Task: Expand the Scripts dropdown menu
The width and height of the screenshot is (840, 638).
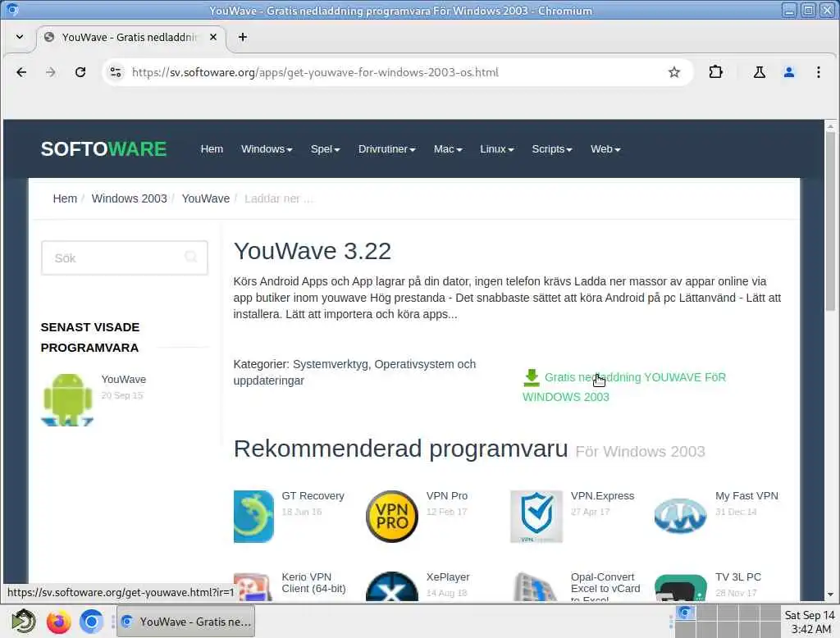Action: pos(552,149)
